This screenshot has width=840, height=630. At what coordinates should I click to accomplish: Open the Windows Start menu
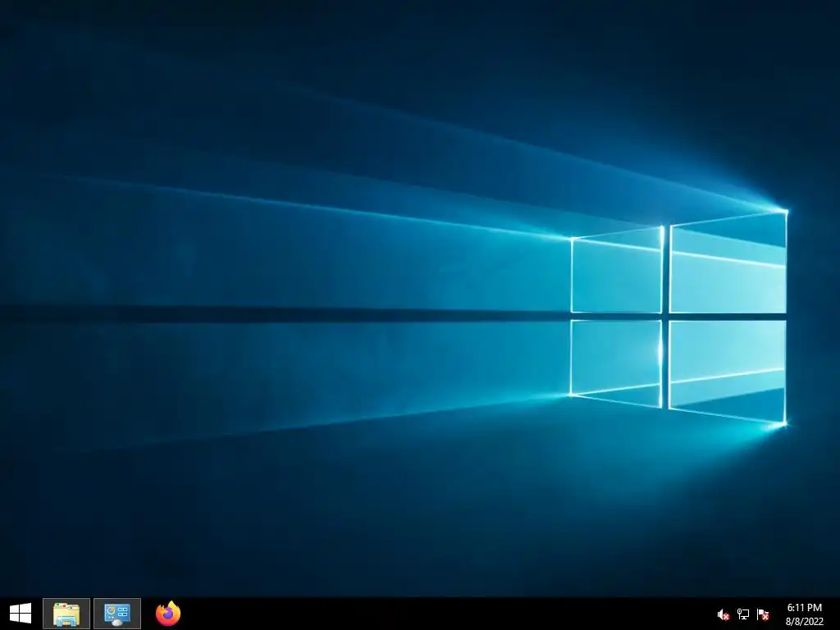click(x=21, y=614)
